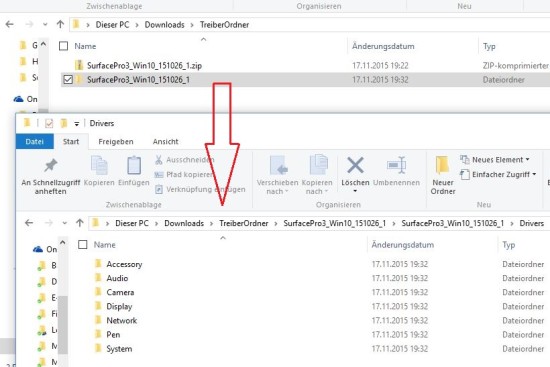Image resolution: width=550 pixels, height=367 pixels.
Task: Sort by Änderungsdatum in TreiberOrdner window
Action: tap(383, 46)
